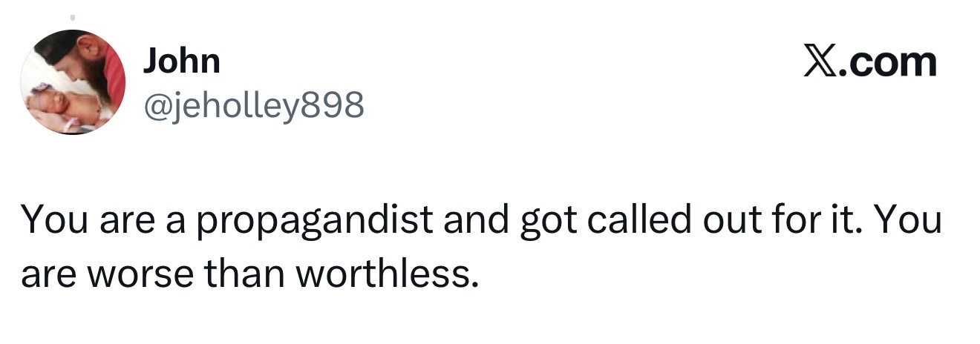980x344 pixels.
Task: Click the word "than" in the post
Action: pos(242,275)
